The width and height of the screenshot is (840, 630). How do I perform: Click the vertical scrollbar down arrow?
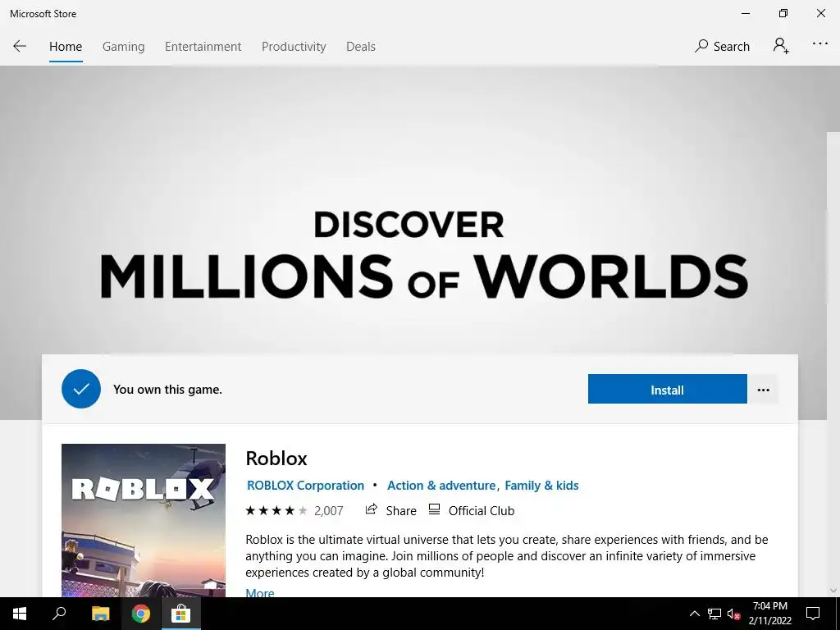click(x=833, y=591)
